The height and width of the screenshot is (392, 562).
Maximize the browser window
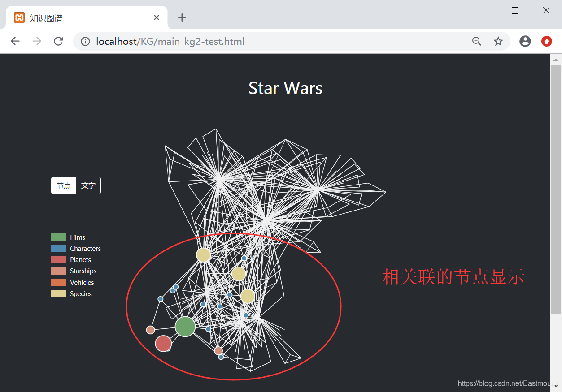point(515,10)
